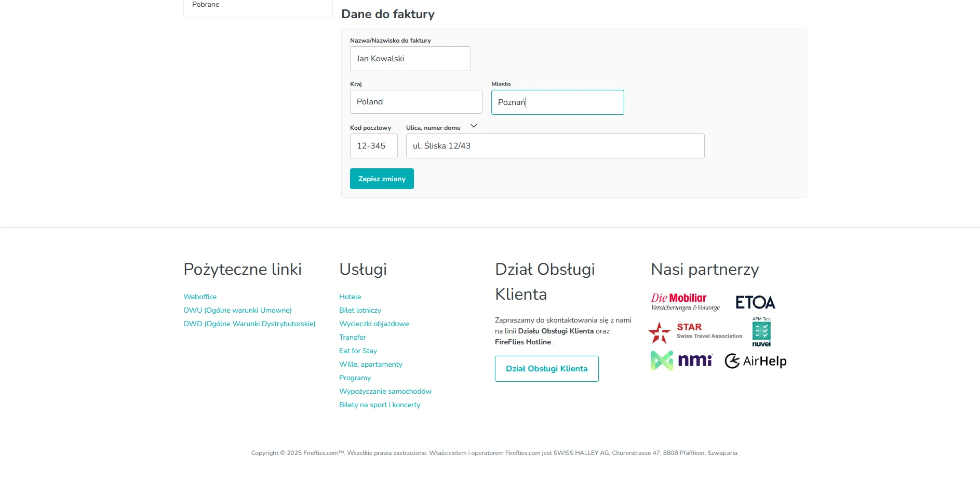
Task: Open OWU (Ogólne warunki Umowne) link
Action: (x=237, y=310)
